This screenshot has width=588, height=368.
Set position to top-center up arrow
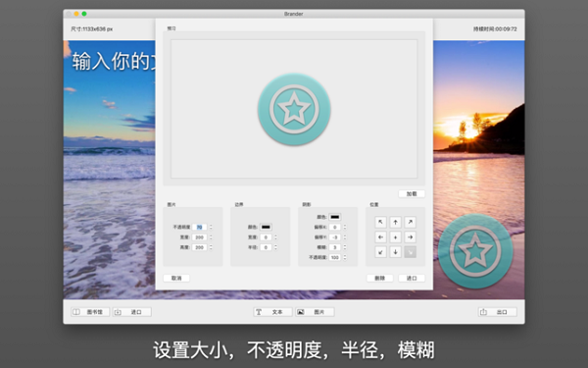[395, 222]
